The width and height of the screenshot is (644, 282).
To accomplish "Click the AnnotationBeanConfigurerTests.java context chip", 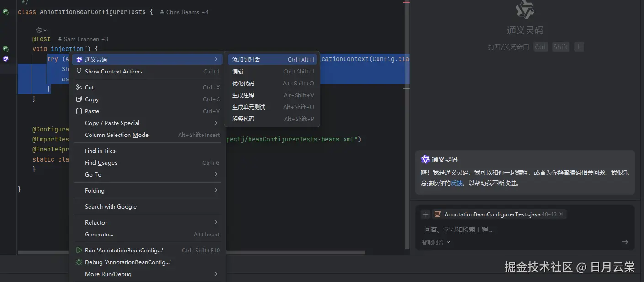I will click(499, 214).
